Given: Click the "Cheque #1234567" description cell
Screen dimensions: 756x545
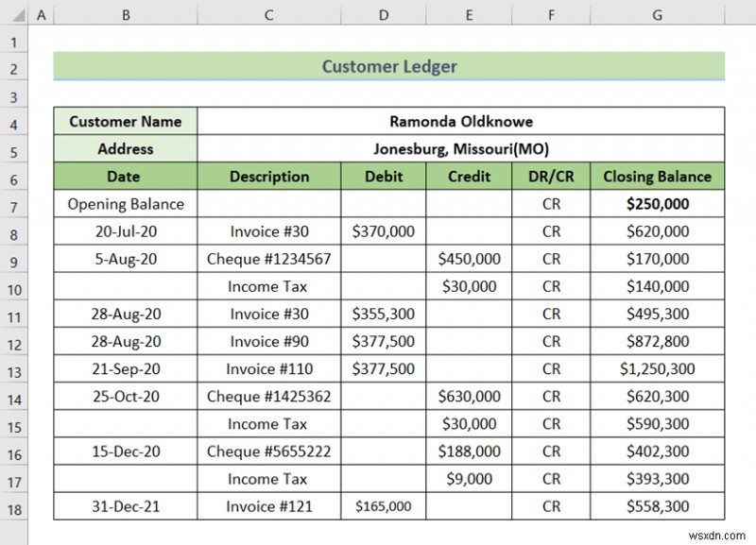Looking at the screenshot, I should 268,259.
